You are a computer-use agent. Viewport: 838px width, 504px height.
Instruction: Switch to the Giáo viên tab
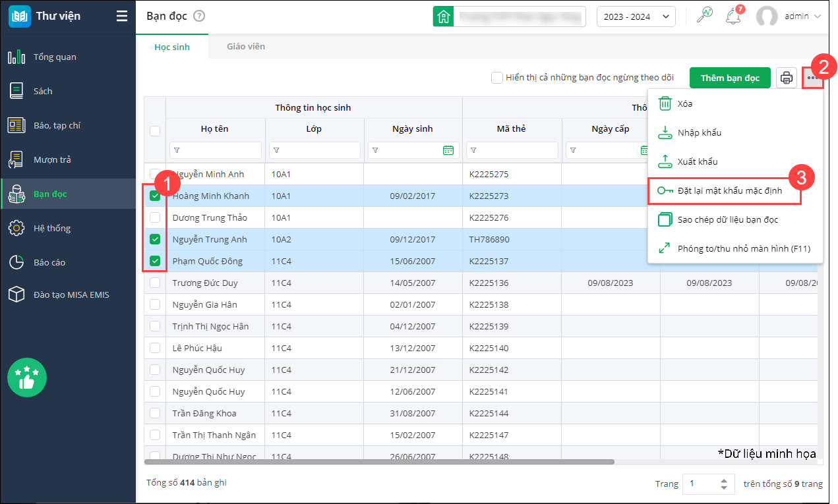245,47
